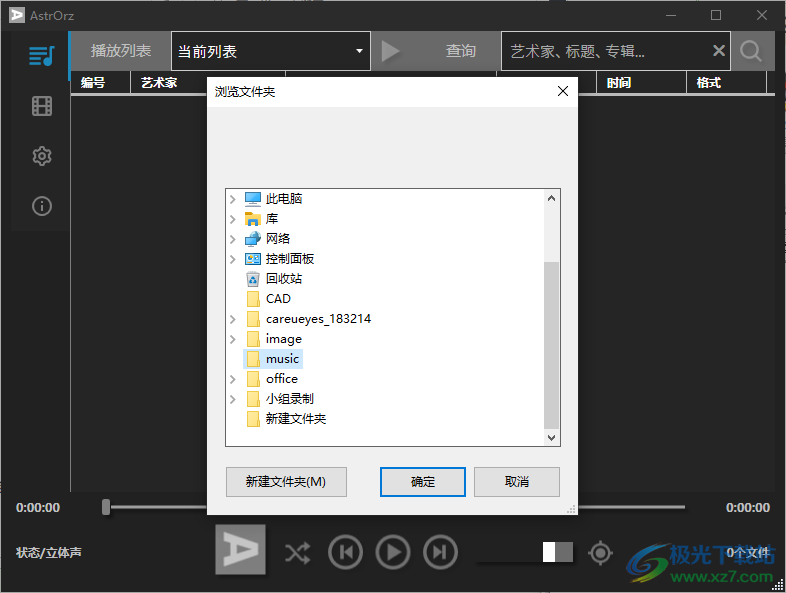Click the 此电脑 computer icon
The width and height of the screenshot is (786, 593).
pos(253,199)
